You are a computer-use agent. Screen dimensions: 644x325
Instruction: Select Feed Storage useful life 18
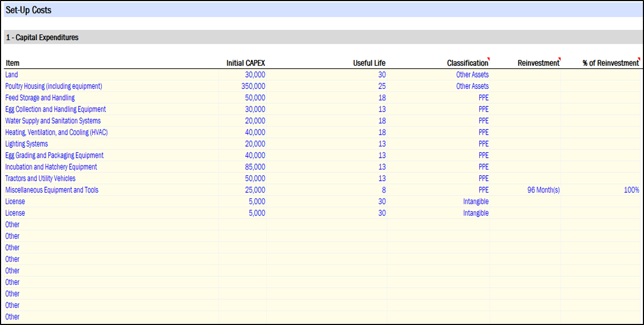(327, 98)
